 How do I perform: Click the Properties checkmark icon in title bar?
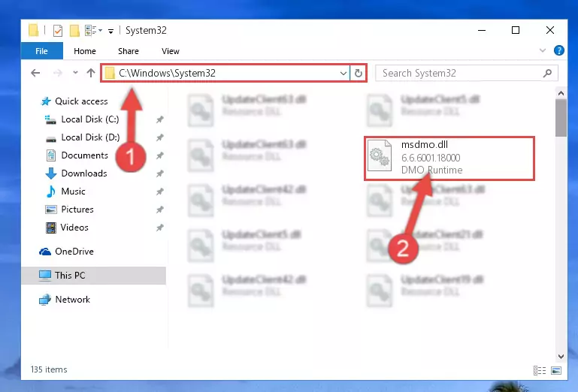coord(58,31)
